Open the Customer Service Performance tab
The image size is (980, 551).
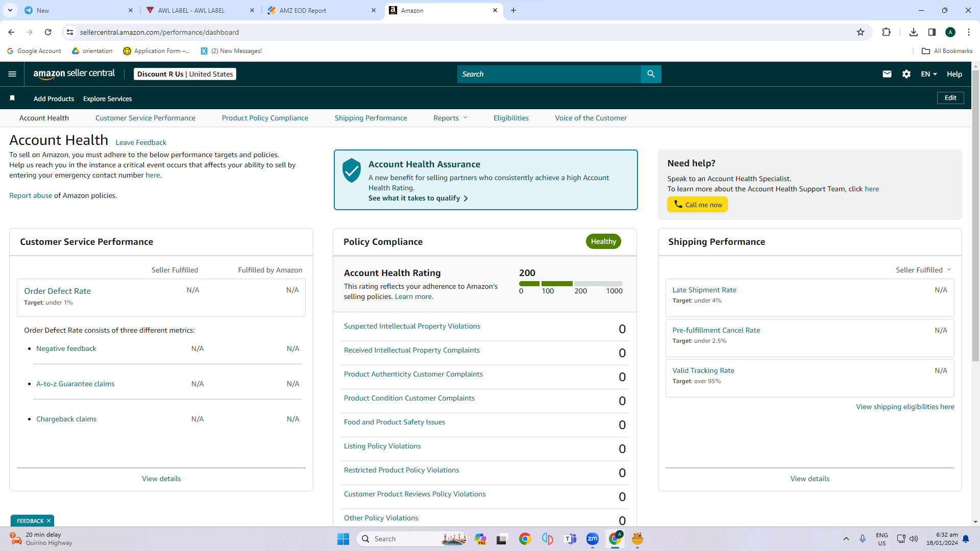[x=145, y=118]
